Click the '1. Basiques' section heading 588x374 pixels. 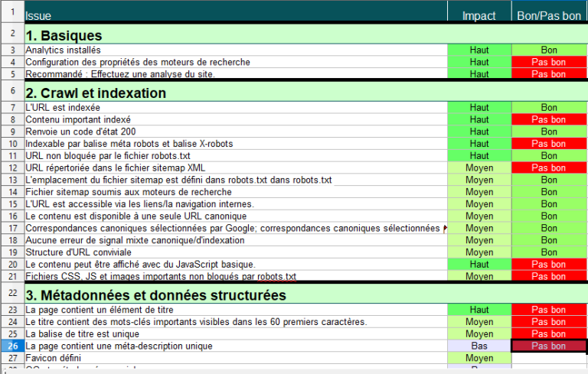64,35
